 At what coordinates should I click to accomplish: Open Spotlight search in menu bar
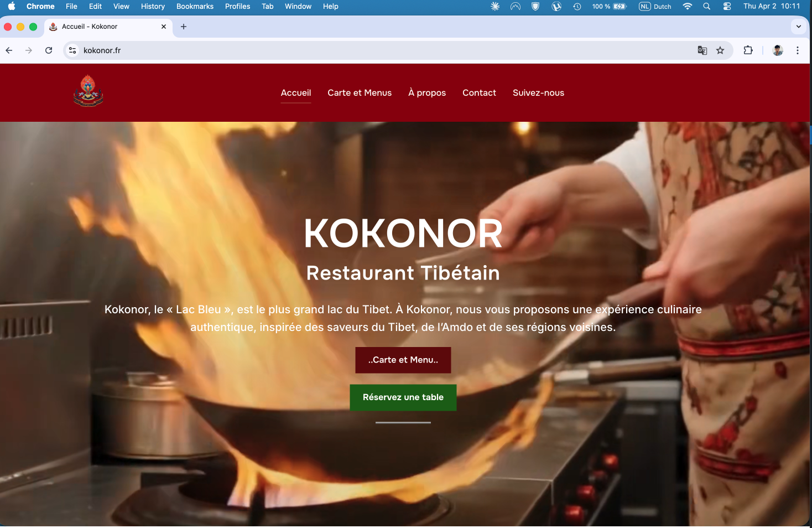point(706,6)
